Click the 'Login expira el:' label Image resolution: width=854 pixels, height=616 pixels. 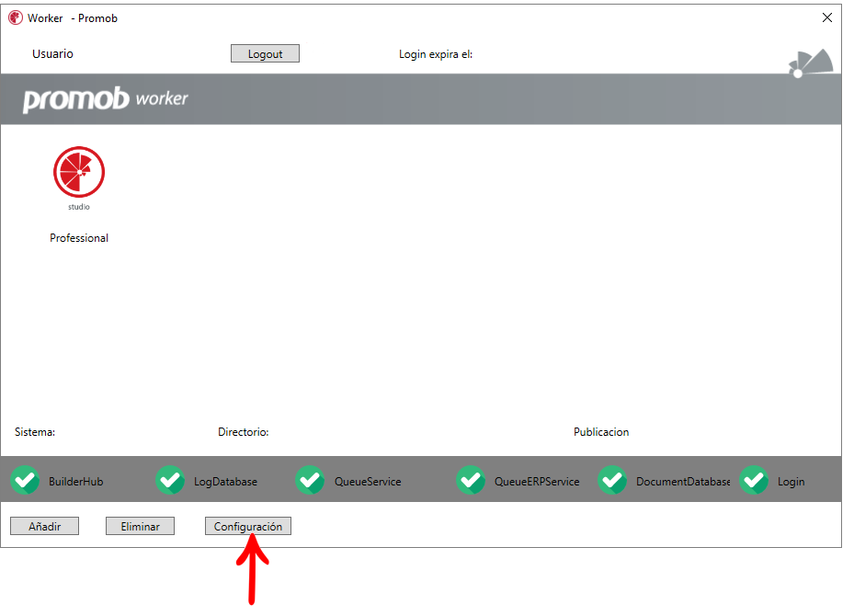436,54
